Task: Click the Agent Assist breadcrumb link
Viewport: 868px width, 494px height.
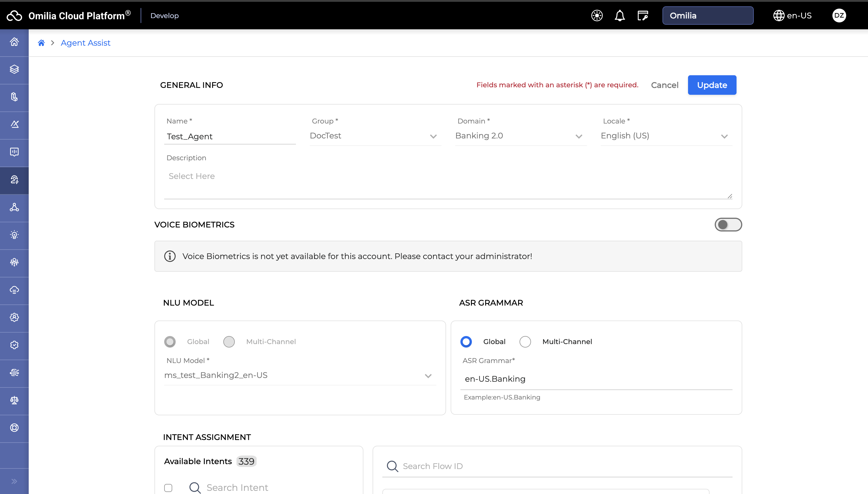Action: [x=86, y=43]
